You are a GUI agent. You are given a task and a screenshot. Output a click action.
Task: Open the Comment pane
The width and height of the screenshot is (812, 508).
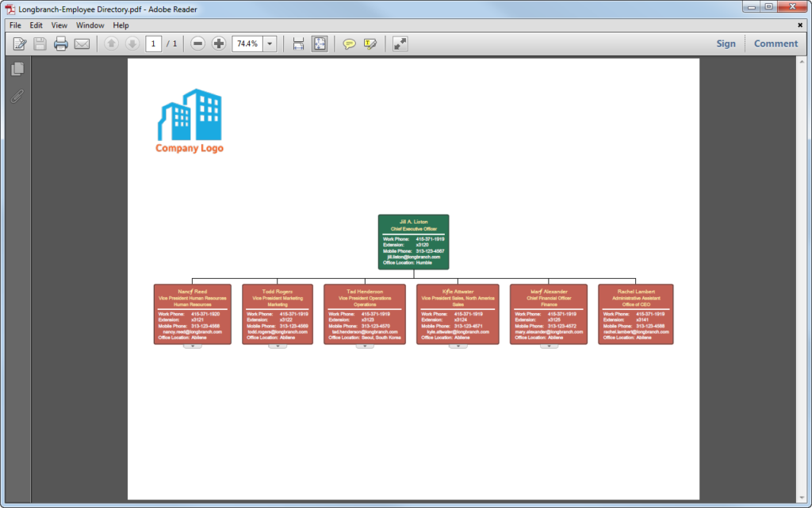776,44
